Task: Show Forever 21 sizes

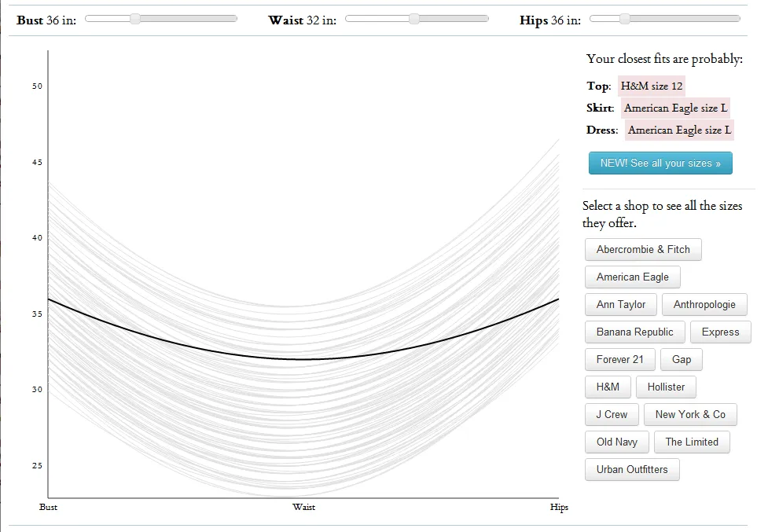Action: (619, 360)
